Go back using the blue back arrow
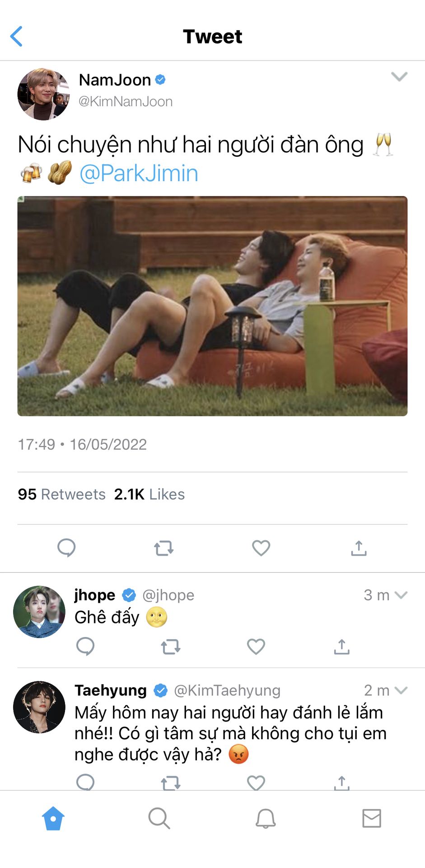The width and height of the screenshot is (425, 868). 17,37
